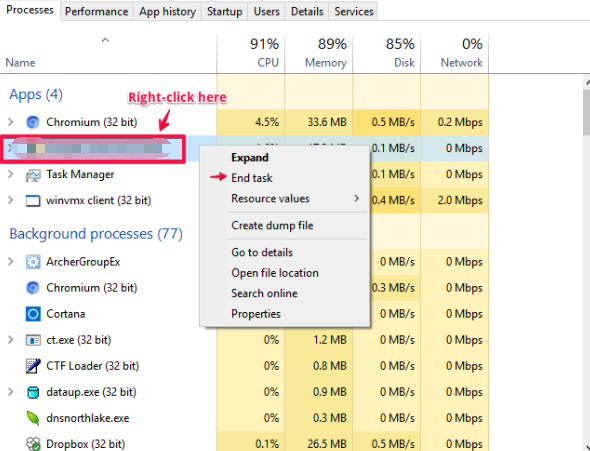The width and height of the screenshot is (590, 451).
Task: Click the background Chromium process icon
Action: point(33,288)
